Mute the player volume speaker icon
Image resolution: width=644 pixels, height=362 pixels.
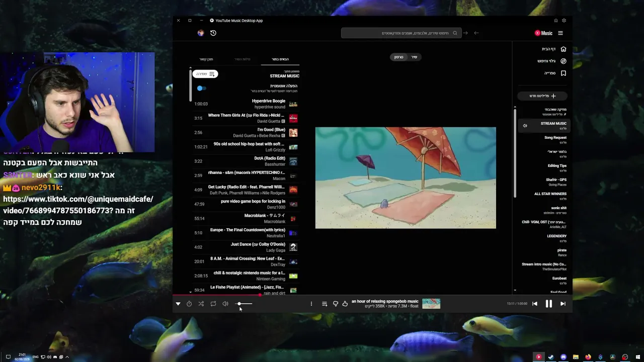(225, 304)
